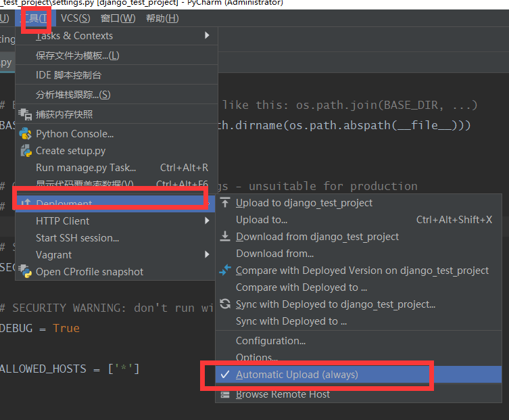Open the VCS menu
509x420 pixels.
coord(75,18)
